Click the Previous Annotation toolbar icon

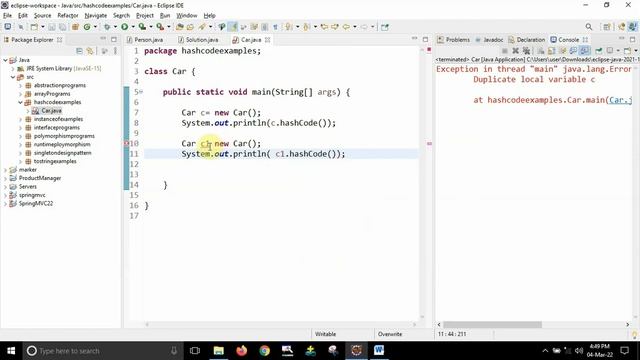coord(307,27)
